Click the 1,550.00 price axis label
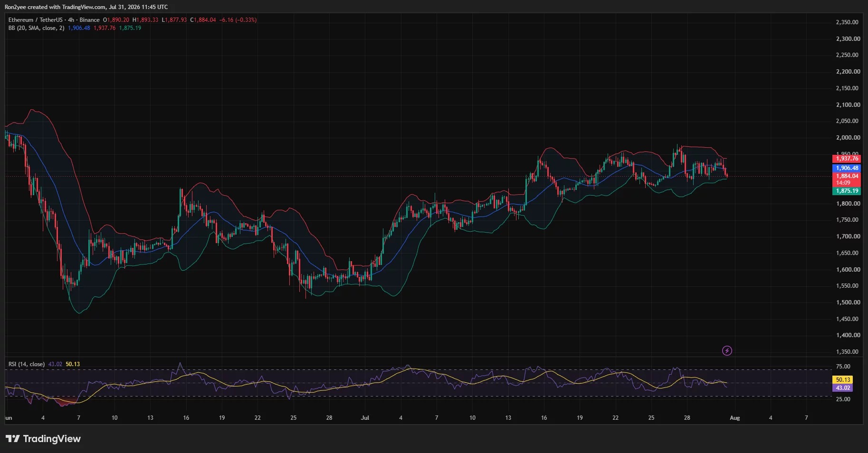 [x=848, y=286]
